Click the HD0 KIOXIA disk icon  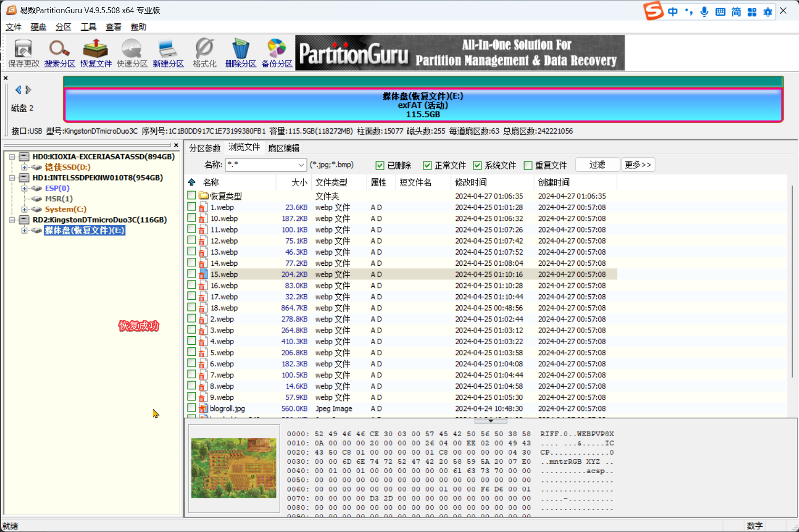pos(24,157)
